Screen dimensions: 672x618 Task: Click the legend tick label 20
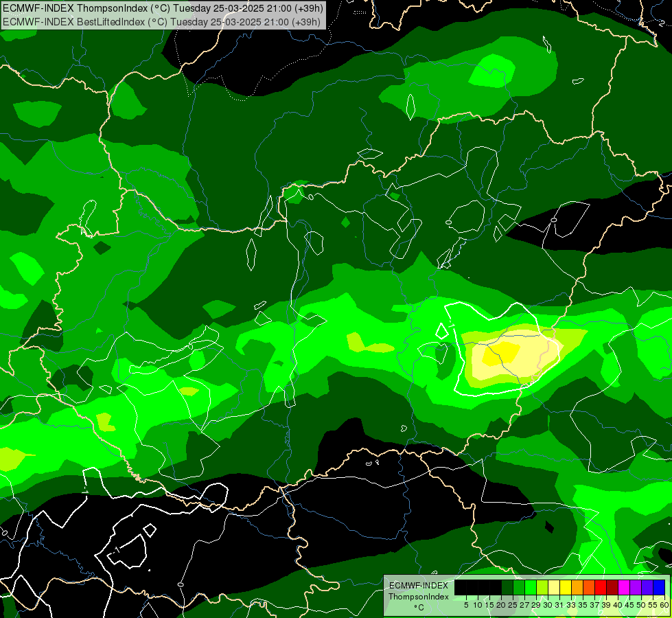coord(502,605)
